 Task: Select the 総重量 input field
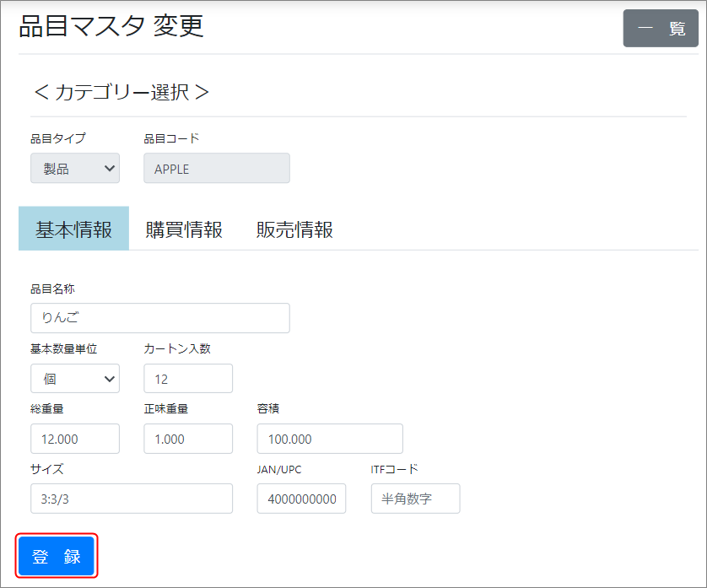[75, 439]
